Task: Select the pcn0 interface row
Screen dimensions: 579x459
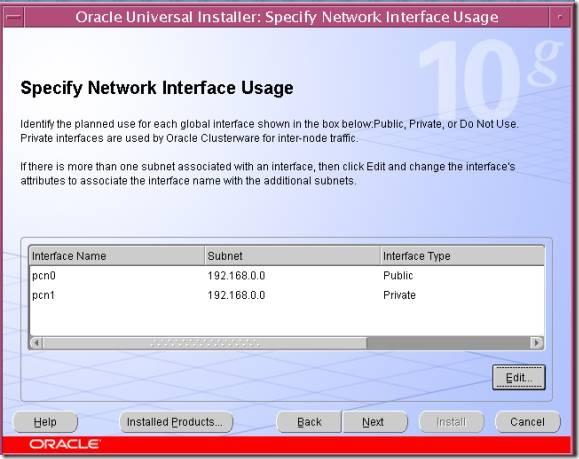Action: coord(287,275)
